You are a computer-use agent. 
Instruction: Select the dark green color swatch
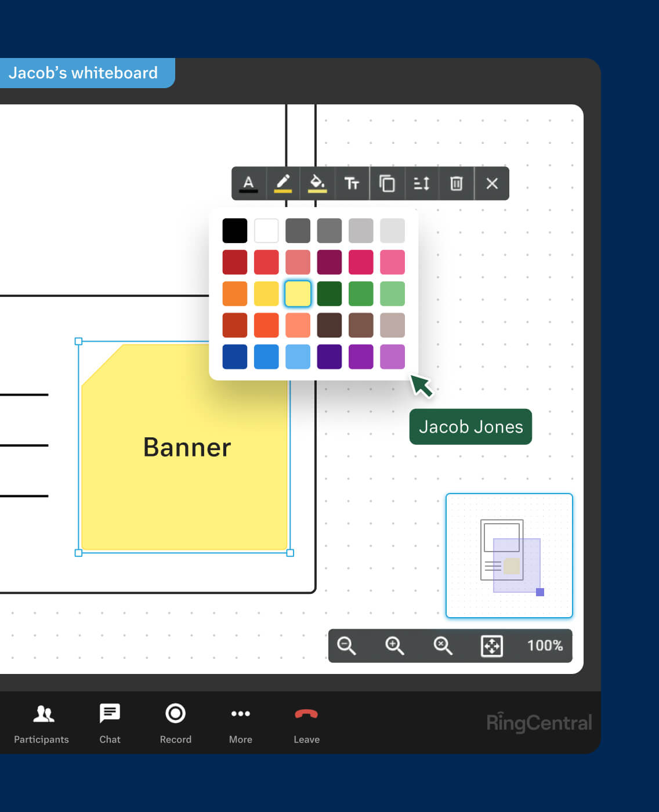point(329,293)
